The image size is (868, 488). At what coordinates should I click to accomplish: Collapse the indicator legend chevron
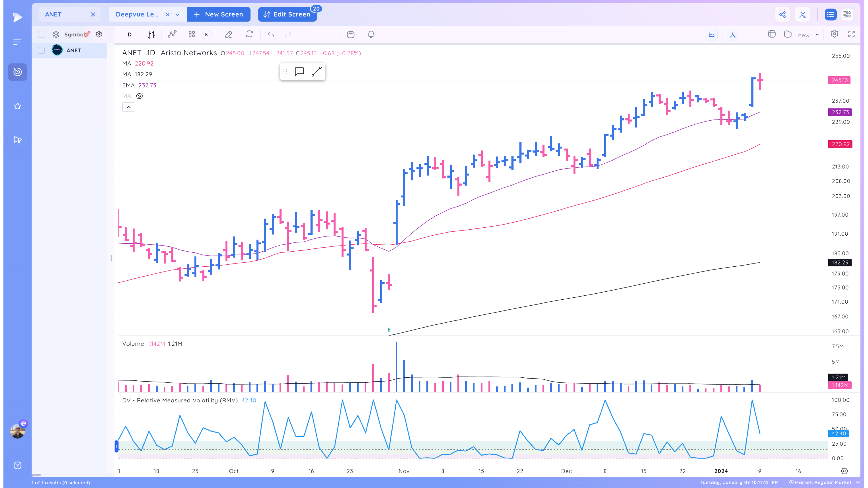[129, 107]
